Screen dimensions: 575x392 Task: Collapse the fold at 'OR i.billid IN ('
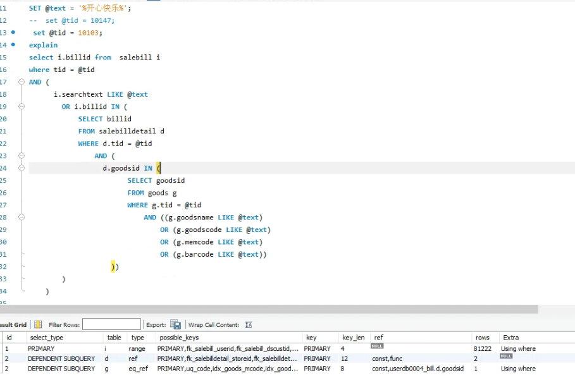click(x=22, y=106)
